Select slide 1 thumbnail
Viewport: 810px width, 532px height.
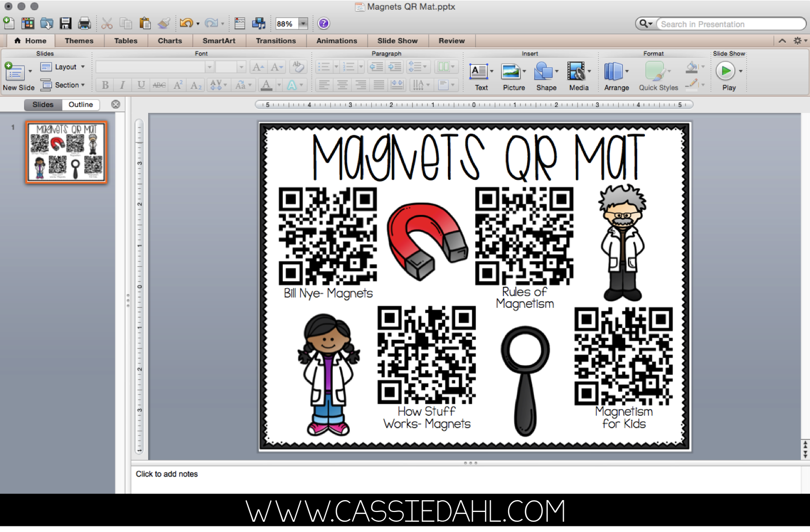[67, 152]
